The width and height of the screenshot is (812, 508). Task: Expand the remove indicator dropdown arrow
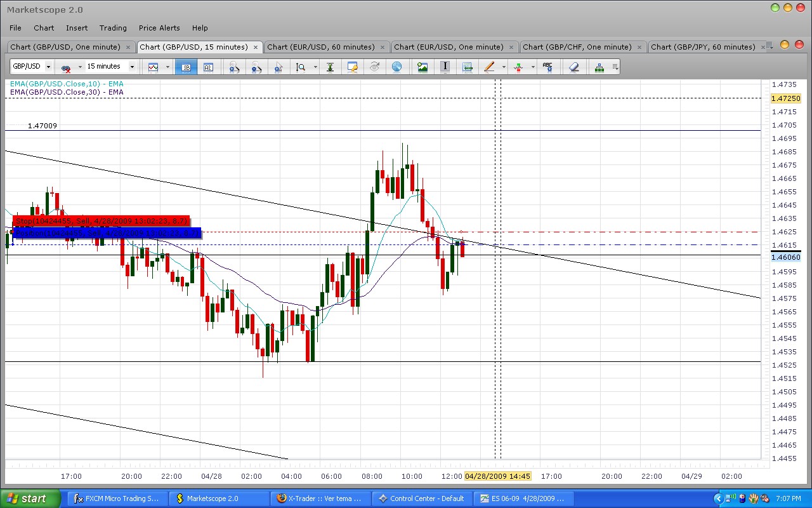(80, 67)
